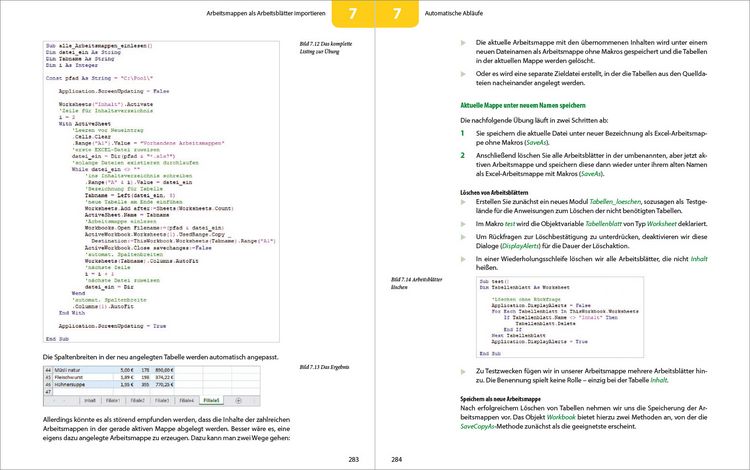Viewport: 750px width, 470px height.
Task: Click the left chapter number 7 tab
Action: point(353,13)
